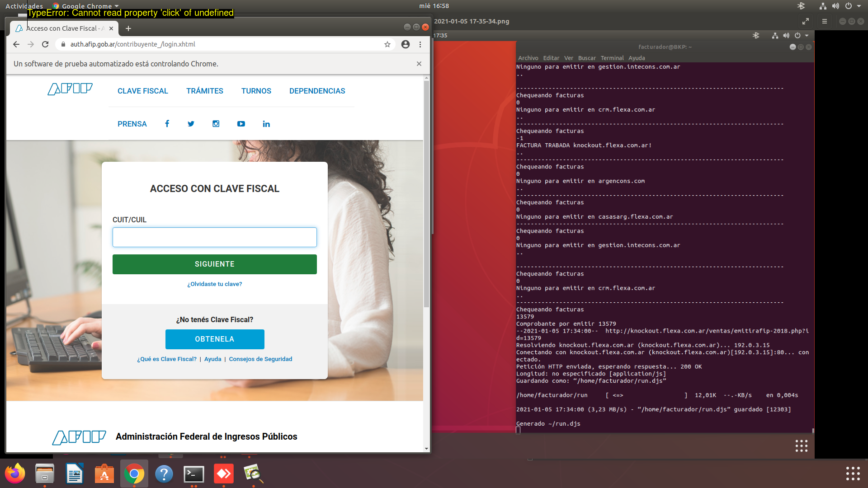Open AFIP Facebook page
The width and height of the screenshot is (868, 488).
tap(167, 124)
